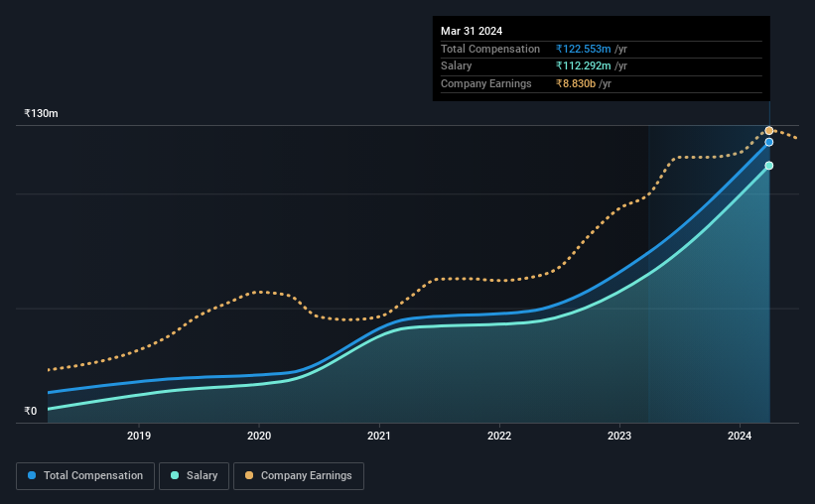Click the ₹0 y-axis label
This screenshot has width=815, height=504.
coord(31,411)
